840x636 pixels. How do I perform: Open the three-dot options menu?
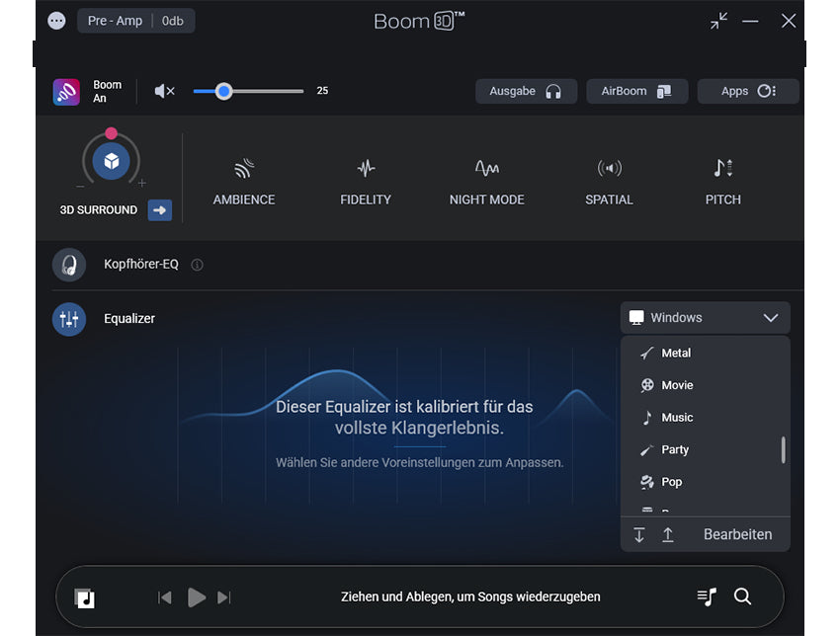click(56, 21)
